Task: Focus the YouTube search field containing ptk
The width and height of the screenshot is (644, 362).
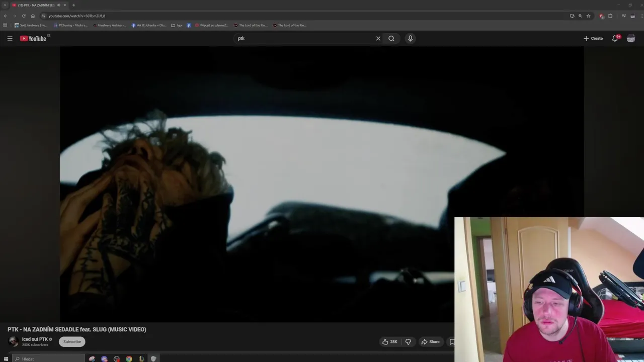Action: (x=304, y=38)
